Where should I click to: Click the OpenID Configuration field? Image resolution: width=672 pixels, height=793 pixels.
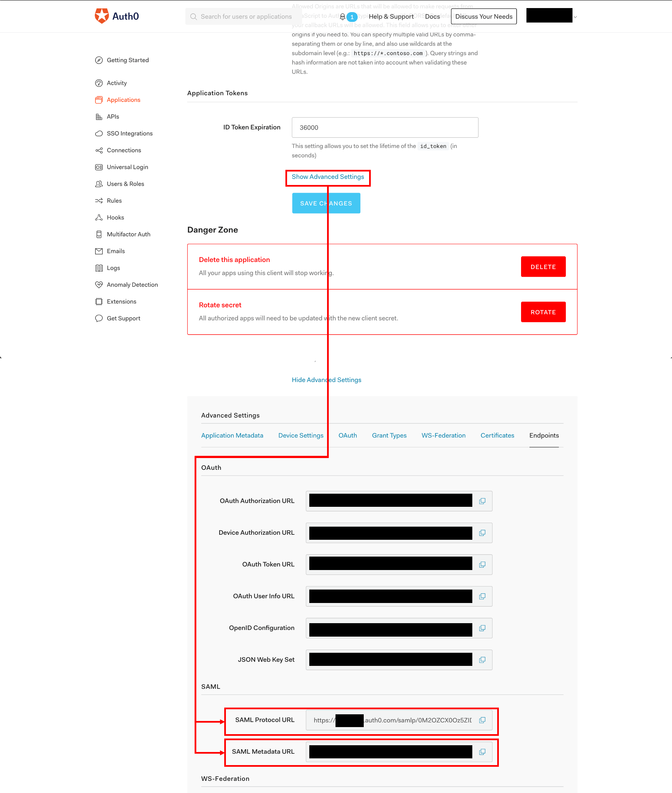(x=399, y=628)
